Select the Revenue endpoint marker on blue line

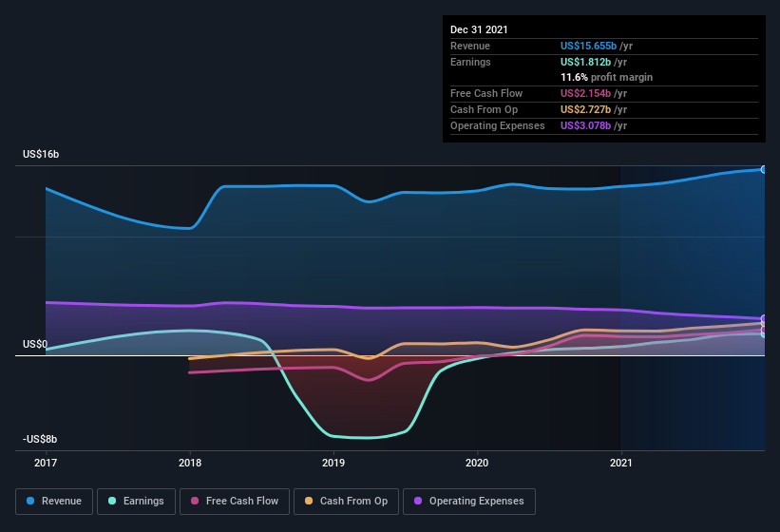(764, 169)
